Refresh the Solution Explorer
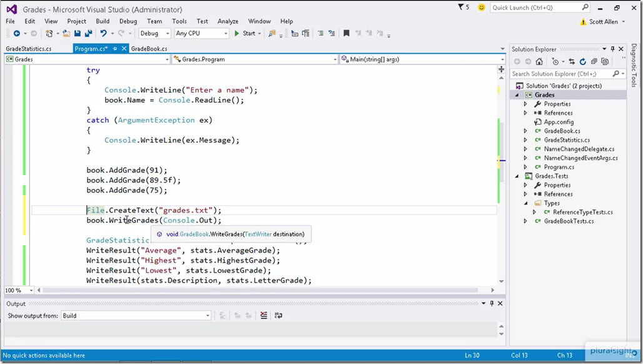The height and width of the screenshot is (364, 643). point(583,61)
